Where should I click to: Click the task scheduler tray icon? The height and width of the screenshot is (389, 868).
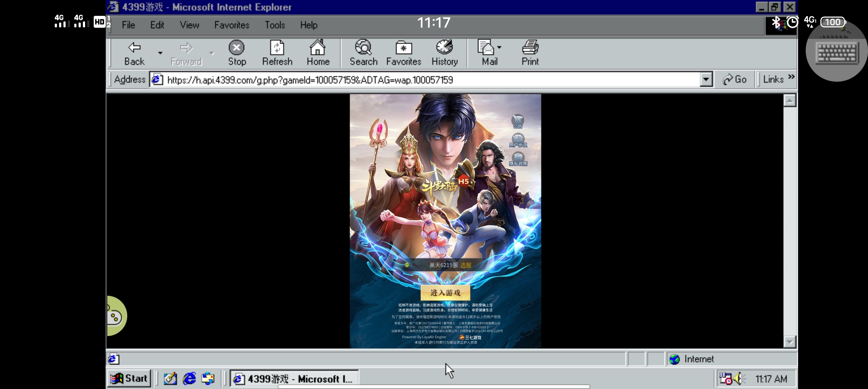tap(725, 379)
